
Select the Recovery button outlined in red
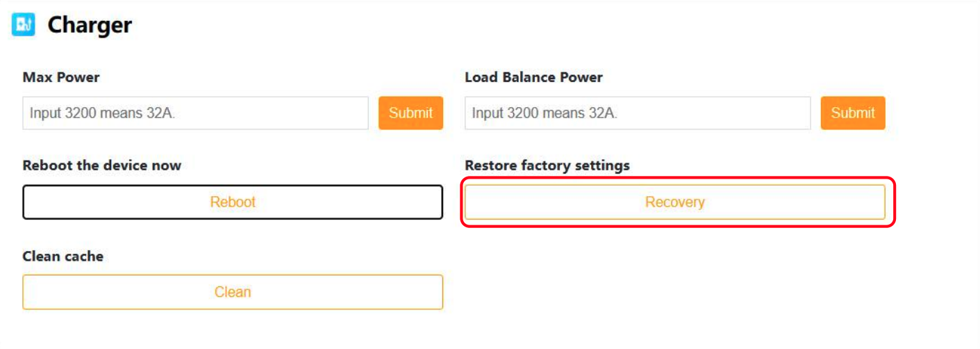tap(674, 202)
